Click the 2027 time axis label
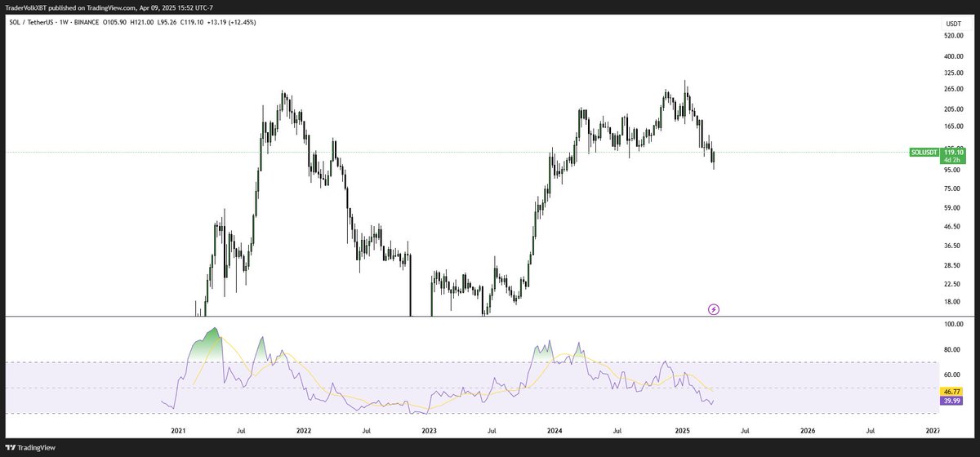 pyautogui.click(x=933, y=429)
